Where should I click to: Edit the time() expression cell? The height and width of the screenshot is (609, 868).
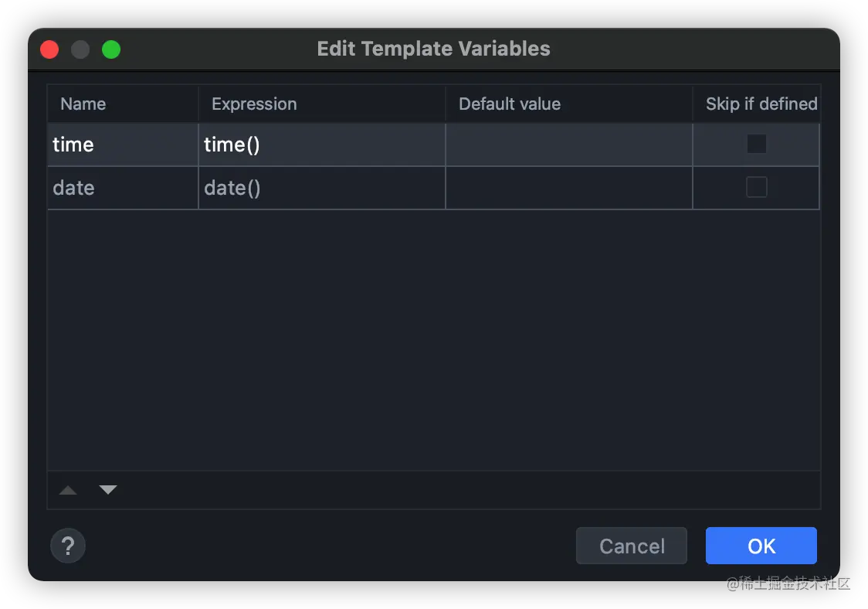(321, 145)
